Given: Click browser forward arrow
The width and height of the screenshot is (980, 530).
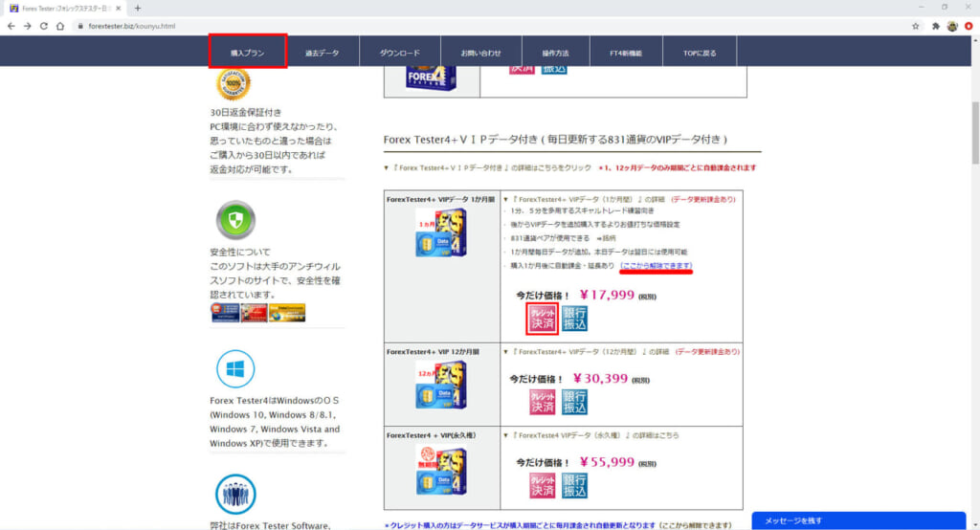Looking at the screenshot, I should pos(28,26).
